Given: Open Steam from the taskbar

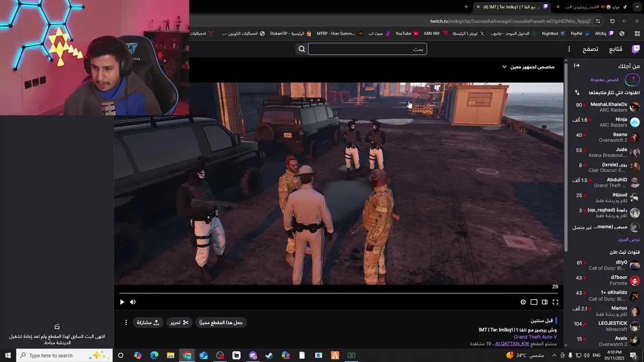Looking at the screenshot, I should coord(269,355).
